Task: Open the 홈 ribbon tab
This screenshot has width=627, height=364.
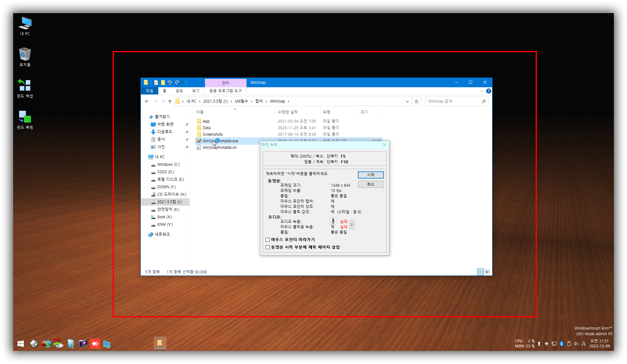Action: tap(165, 91)
